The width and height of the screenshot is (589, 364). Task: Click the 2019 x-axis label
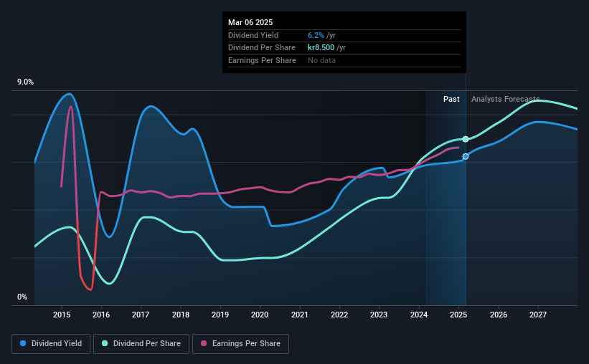click(x=220, y=315)
